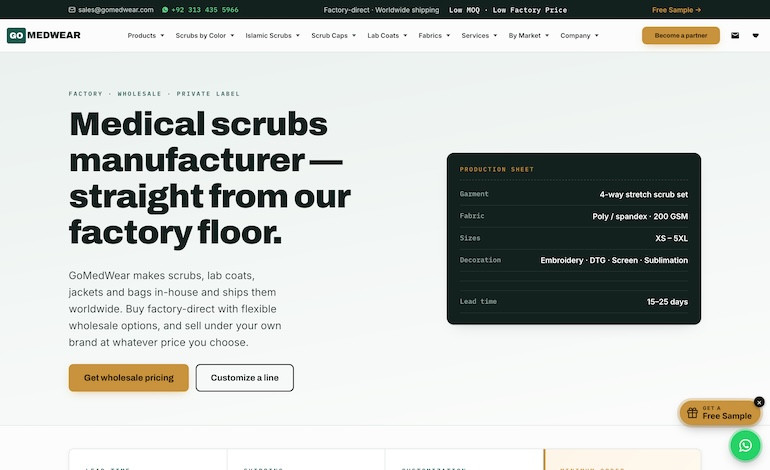Click the WhatsApp icon next to the phone number
The width and height of the screenshot is (770, 470).
pos(165,10)
